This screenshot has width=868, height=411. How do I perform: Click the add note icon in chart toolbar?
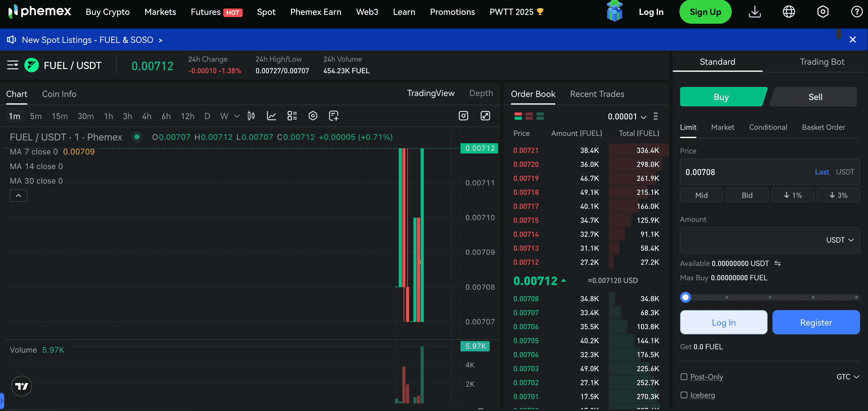click(334, 116)
